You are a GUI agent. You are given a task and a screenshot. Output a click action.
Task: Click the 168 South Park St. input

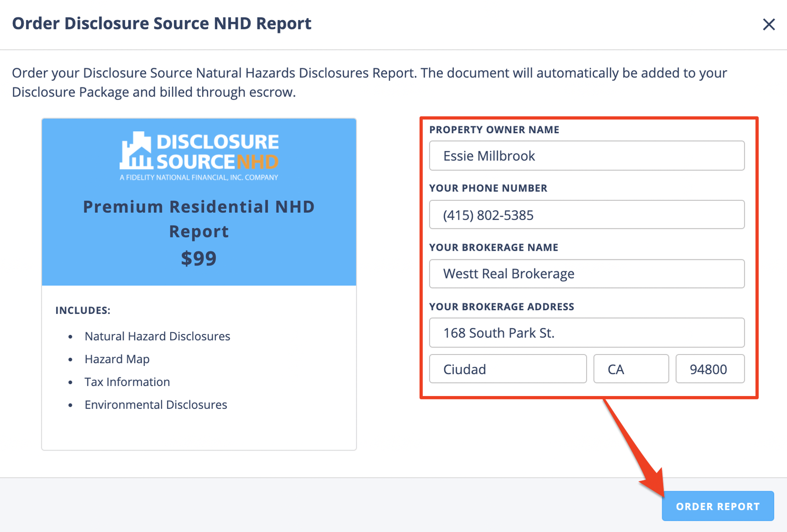tap(587, 333)
